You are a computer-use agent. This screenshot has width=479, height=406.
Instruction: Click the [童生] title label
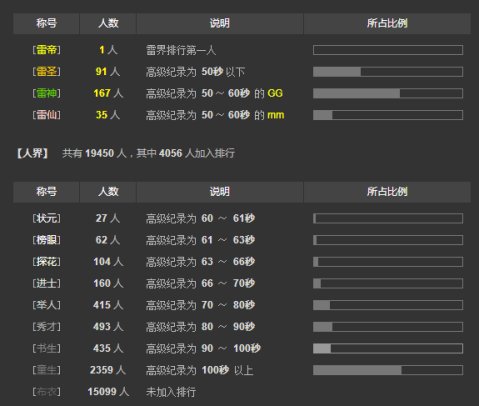(x=47, y=370)
